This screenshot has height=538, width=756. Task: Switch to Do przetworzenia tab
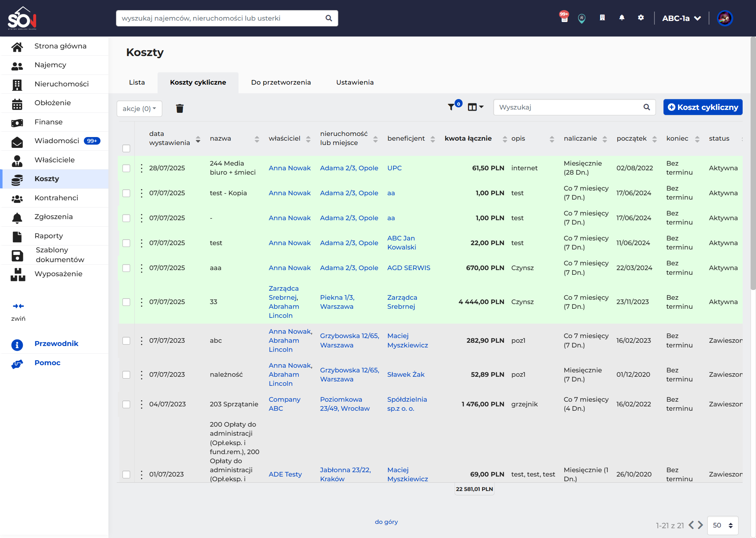click(281, 82)
